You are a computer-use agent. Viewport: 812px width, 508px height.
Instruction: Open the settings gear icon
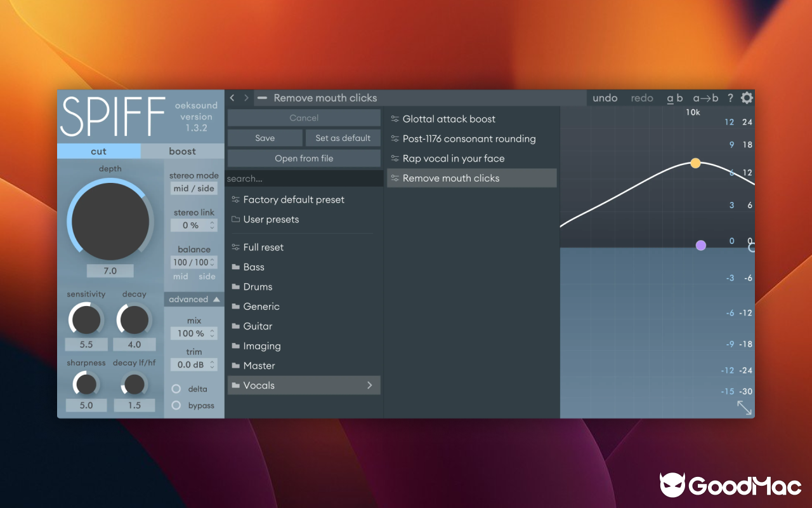click(747, 98)
